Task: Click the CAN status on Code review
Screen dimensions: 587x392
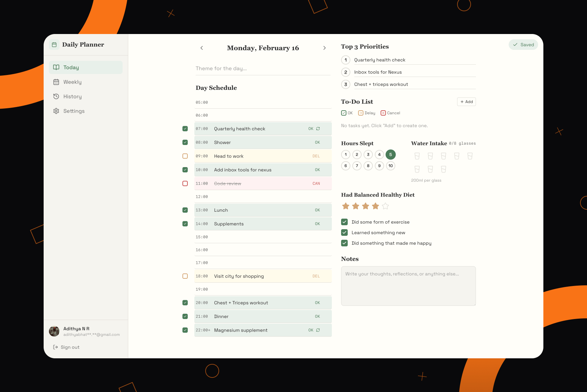Action: click(x=316, y=184)
